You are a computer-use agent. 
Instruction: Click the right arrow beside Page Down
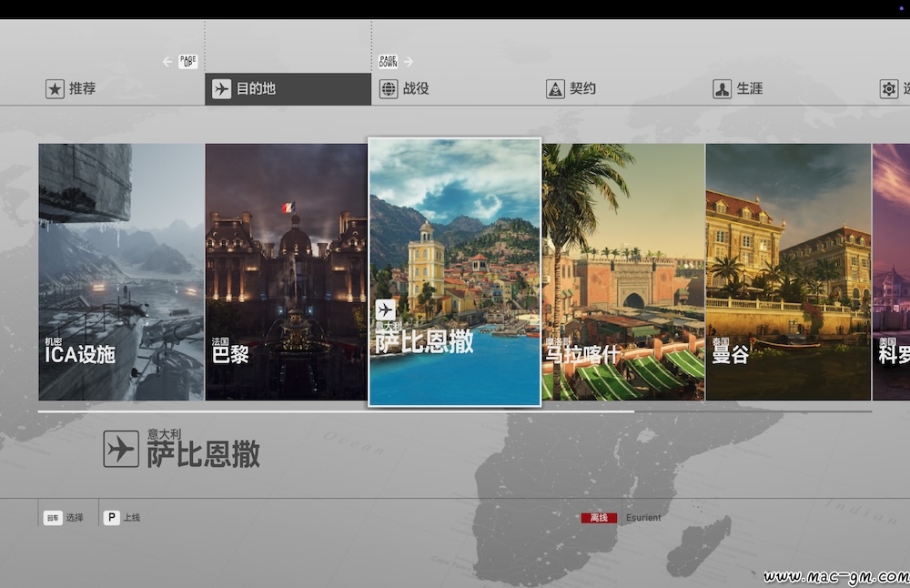409,62
